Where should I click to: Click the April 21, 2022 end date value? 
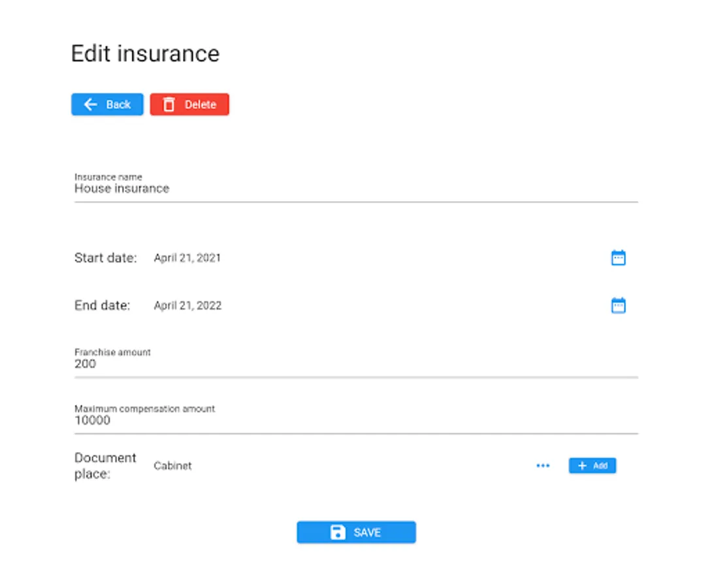(x=187, y=306)
